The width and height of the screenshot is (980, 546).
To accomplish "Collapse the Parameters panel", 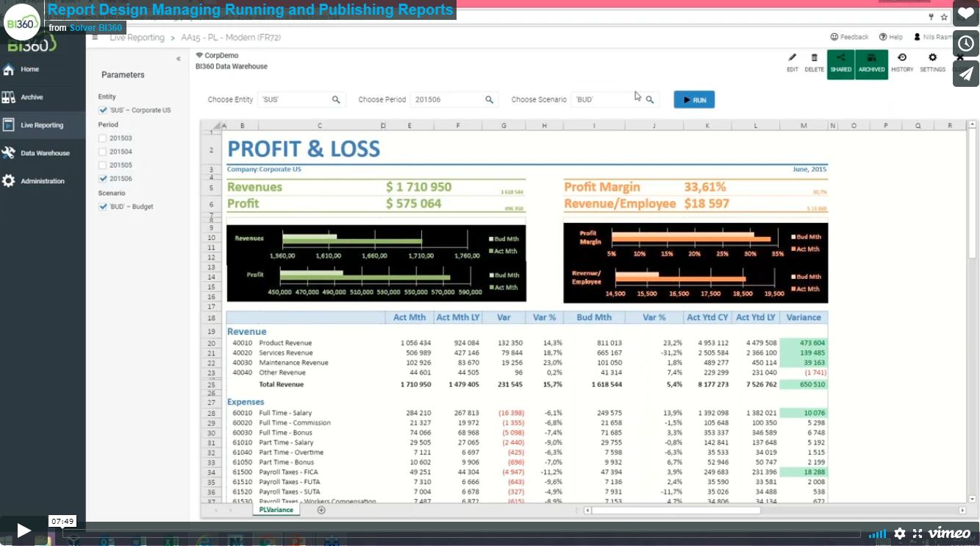I will [179, 59].
